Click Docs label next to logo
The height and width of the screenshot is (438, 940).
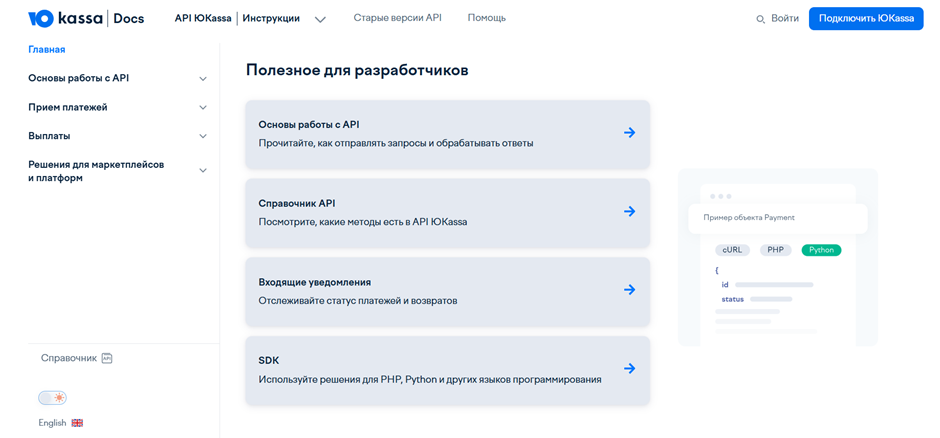coord(129,19)
